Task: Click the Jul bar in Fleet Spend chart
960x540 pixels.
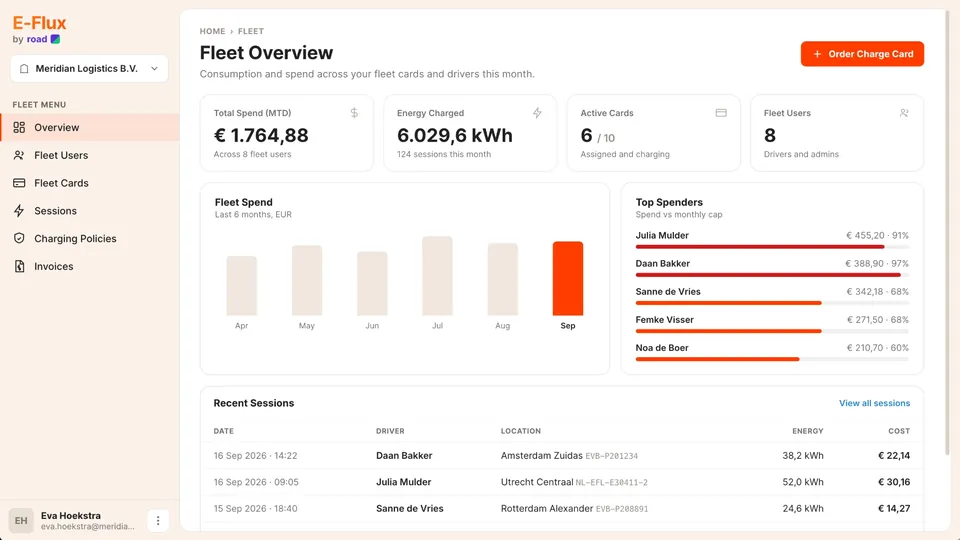Action: [x=437, y=276]
